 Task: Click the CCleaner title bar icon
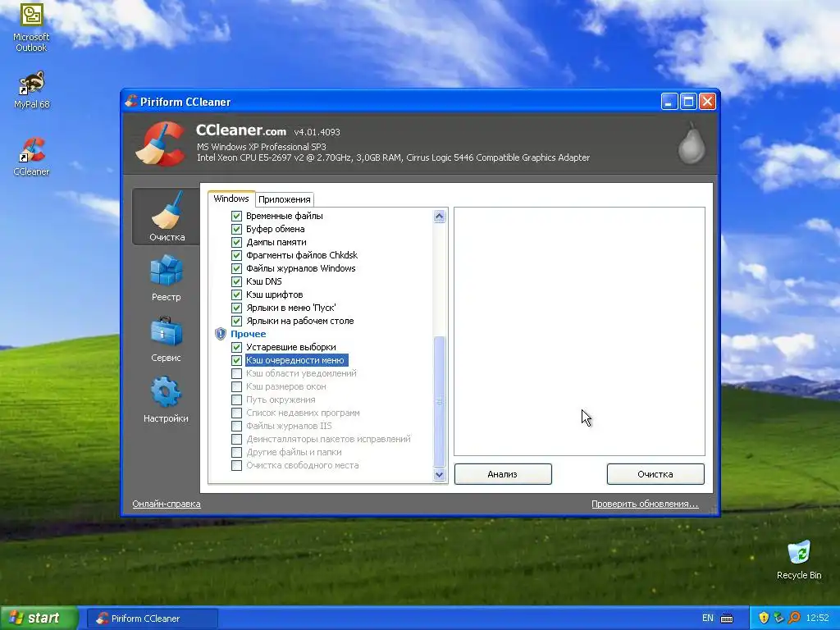130,101
